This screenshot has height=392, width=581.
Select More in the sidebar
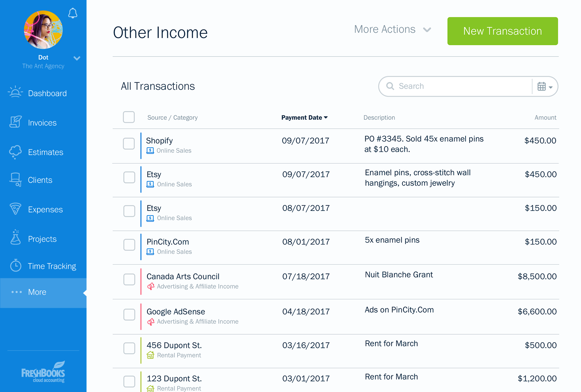43,292
